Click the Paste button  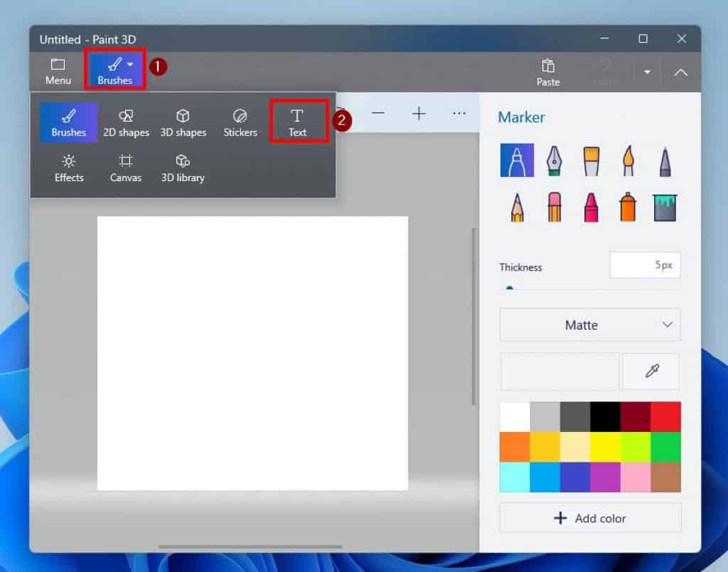coord(548,73)
